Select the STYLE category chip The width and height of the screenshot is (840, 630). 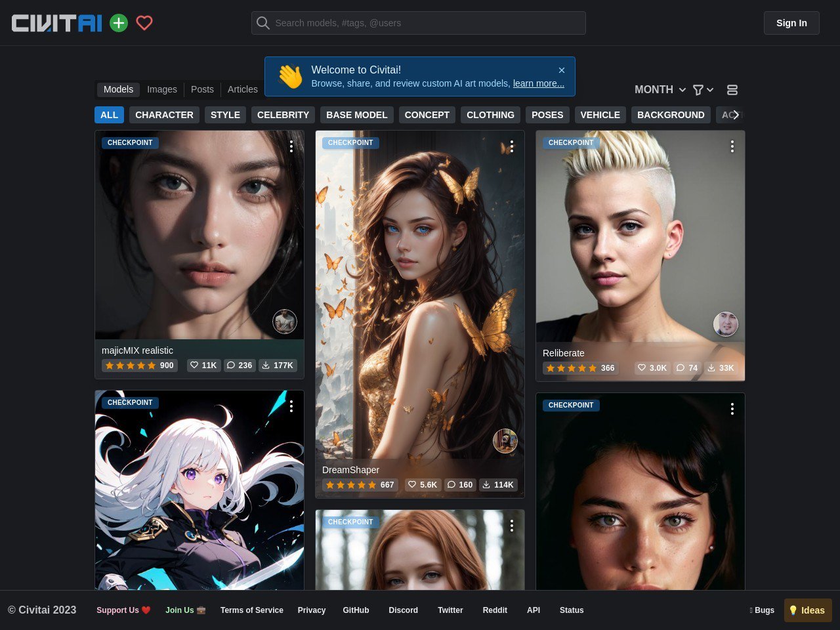click(x=225, y=115)
